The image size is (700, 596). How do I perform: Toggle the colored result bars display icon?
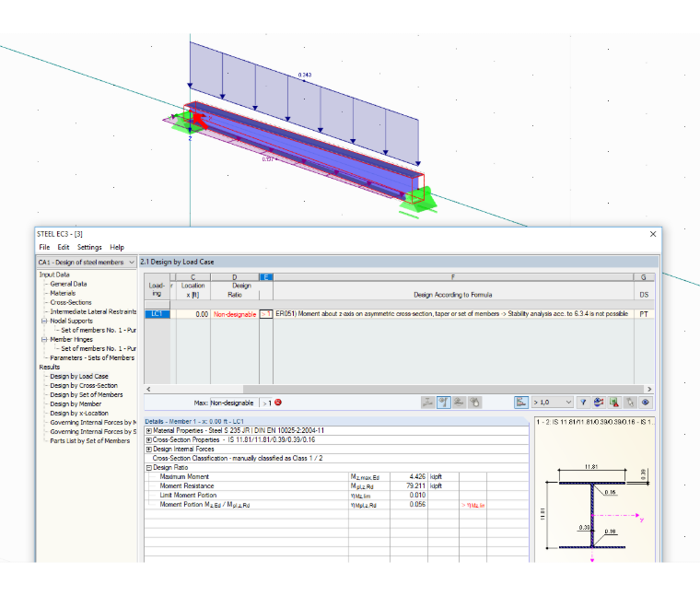tap(521, 403)
